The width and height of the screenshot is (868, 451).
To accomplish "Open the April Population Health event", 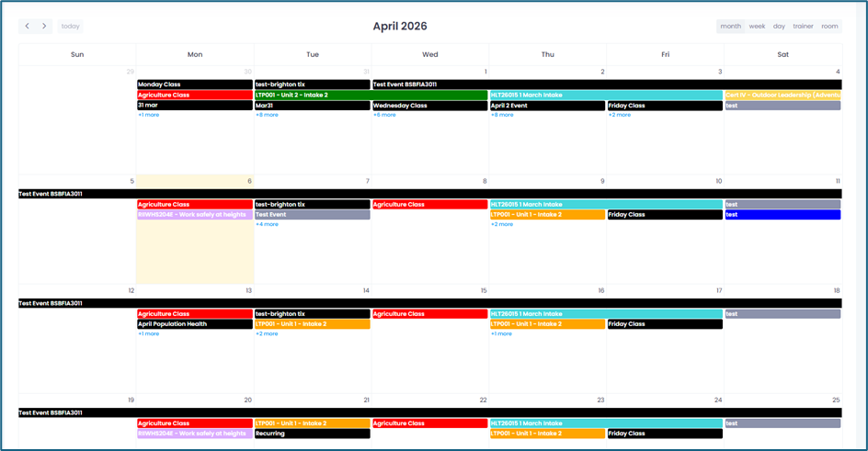I will (x=194, y=324).
